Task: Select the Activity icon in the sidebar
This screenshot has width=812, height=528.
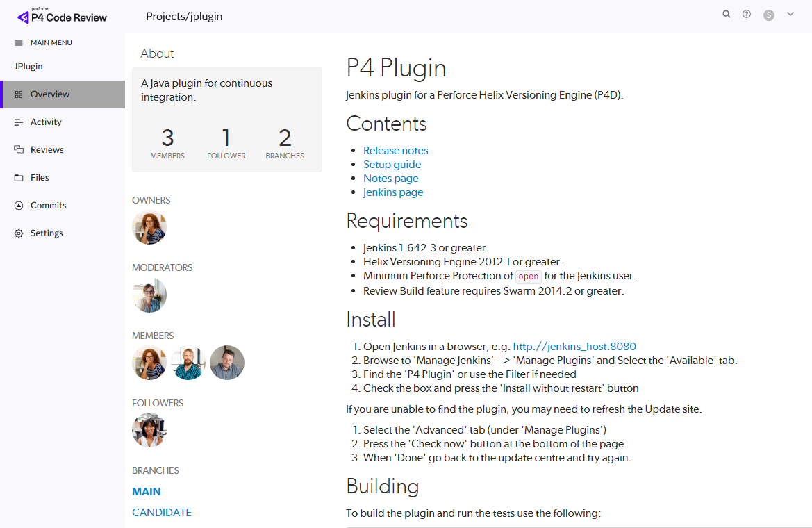Action: pos(18,122)
